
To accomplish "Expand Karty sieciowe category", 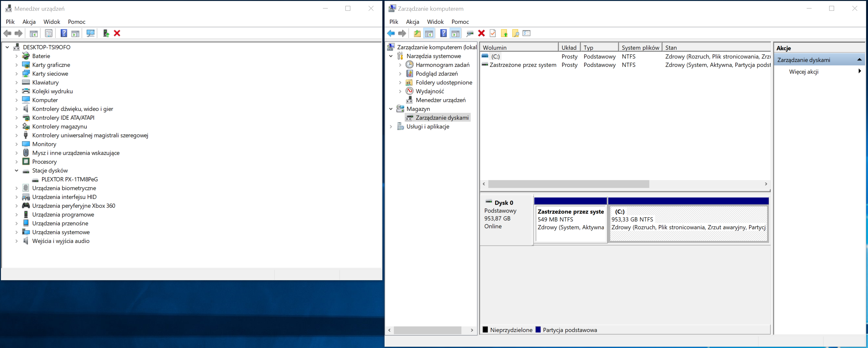I will click(x=17, y=74).
